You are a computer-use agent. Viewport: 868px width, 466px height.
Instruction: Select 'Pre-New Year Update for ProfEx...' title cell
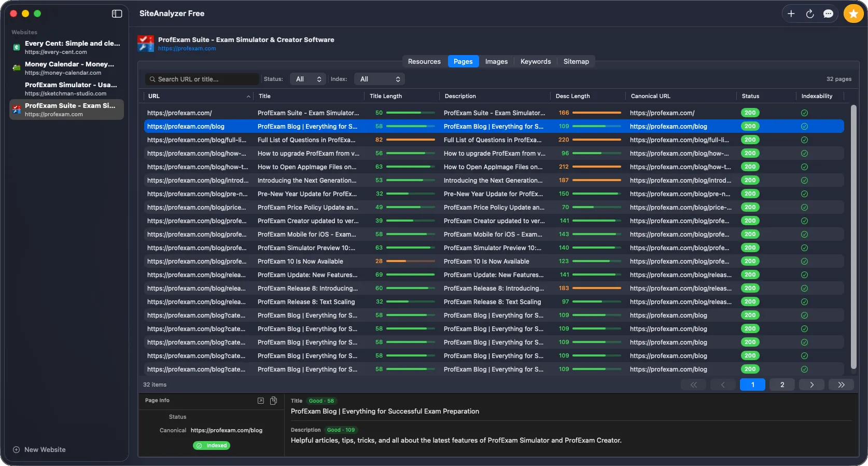[307, 194]
